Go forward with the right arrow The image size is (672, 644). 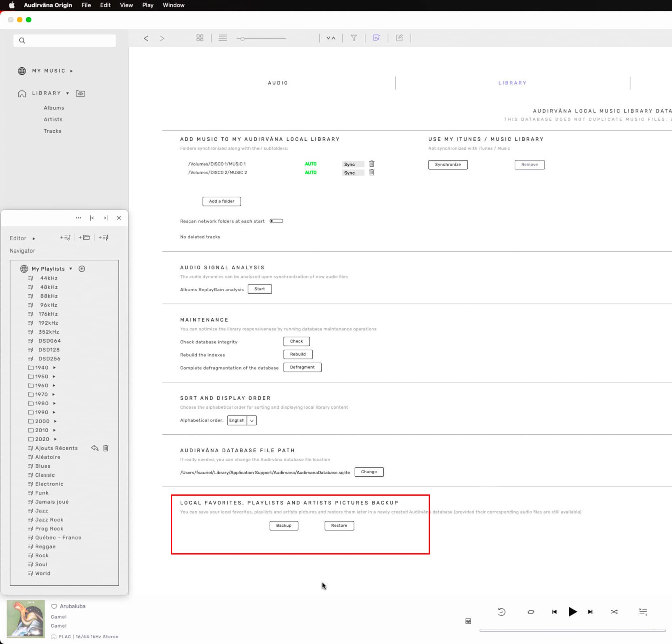click(162, 38)
